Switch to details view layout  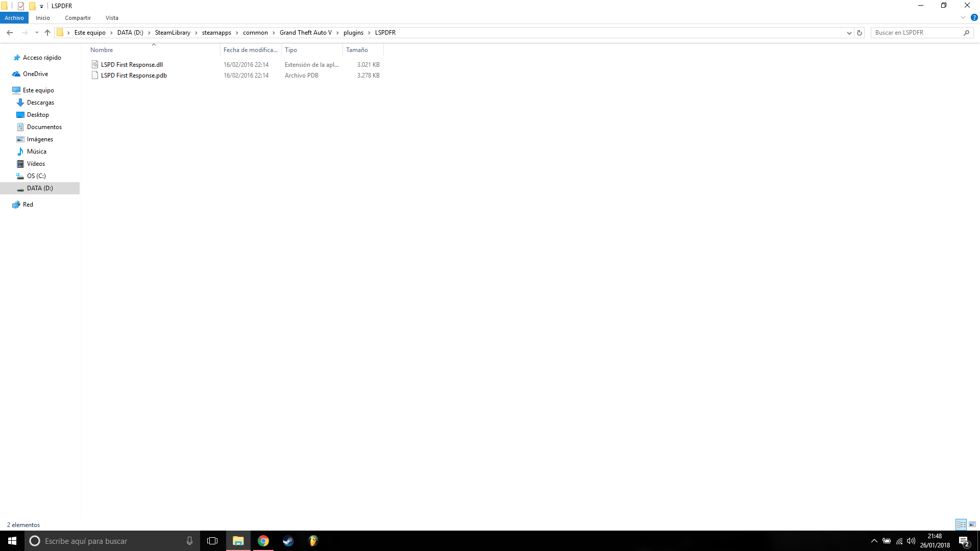[x=961, y=524]
